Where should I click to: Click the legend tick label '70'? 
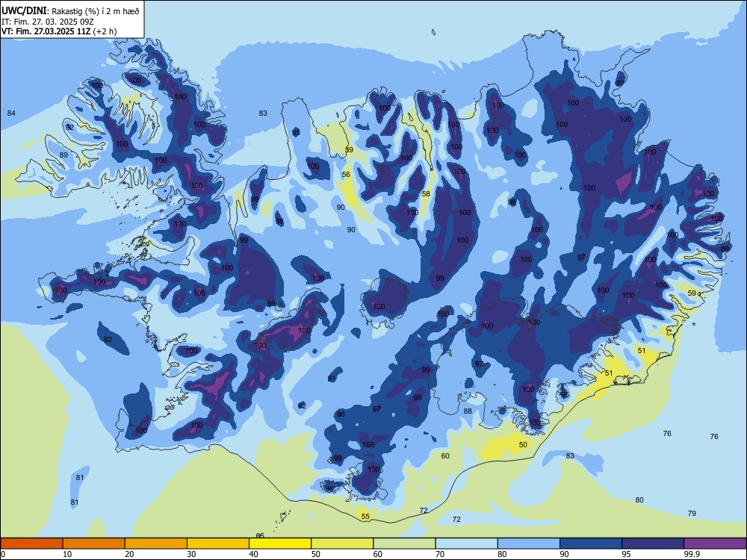point(440,554)
